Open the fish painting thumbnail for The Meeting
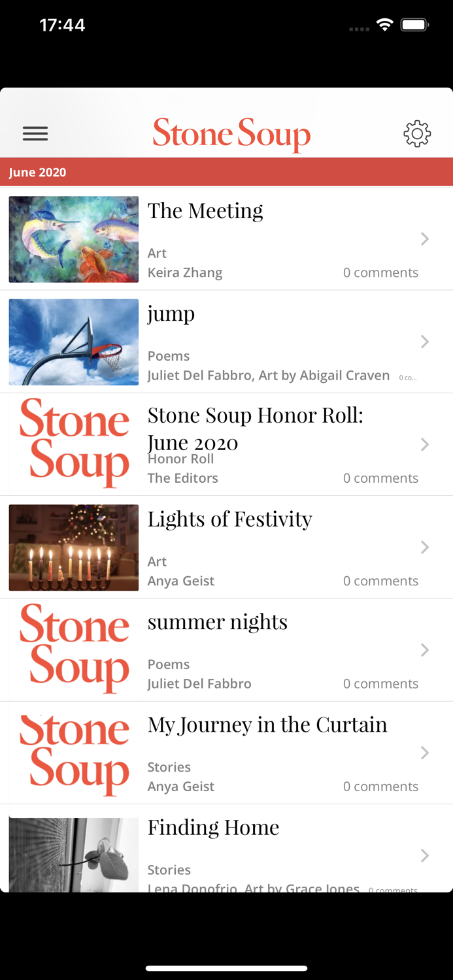453x980 pixels. tap(73, 239)
